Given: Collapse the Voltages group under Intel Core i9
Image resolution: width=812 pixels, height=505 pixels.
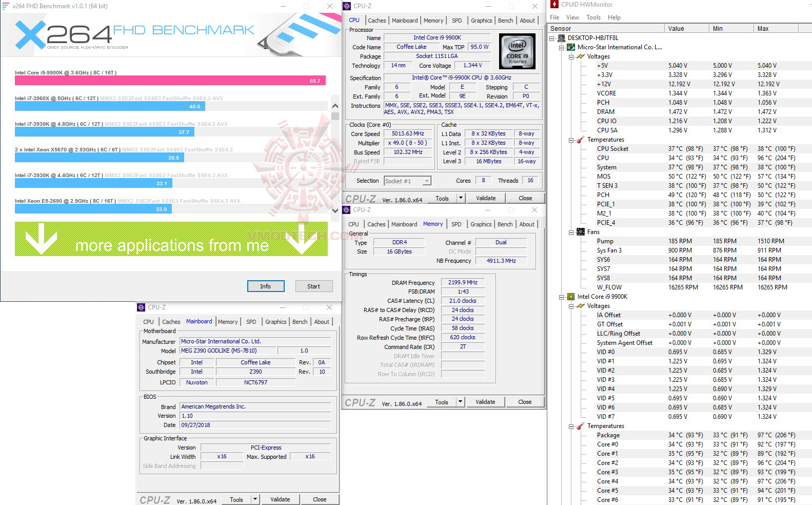Looking at the screenshot, I should pos(571,306).
